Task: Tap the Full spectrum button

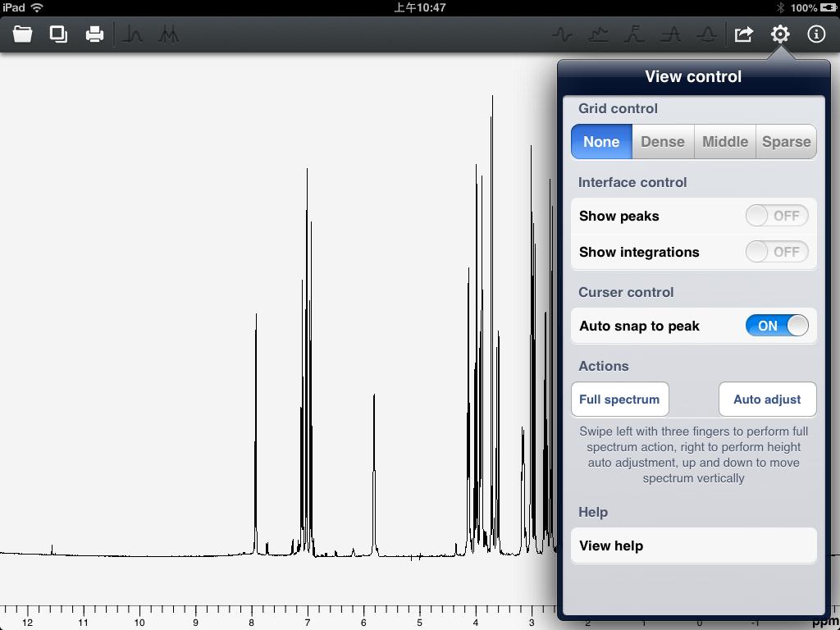Action: tap(620, 399)
